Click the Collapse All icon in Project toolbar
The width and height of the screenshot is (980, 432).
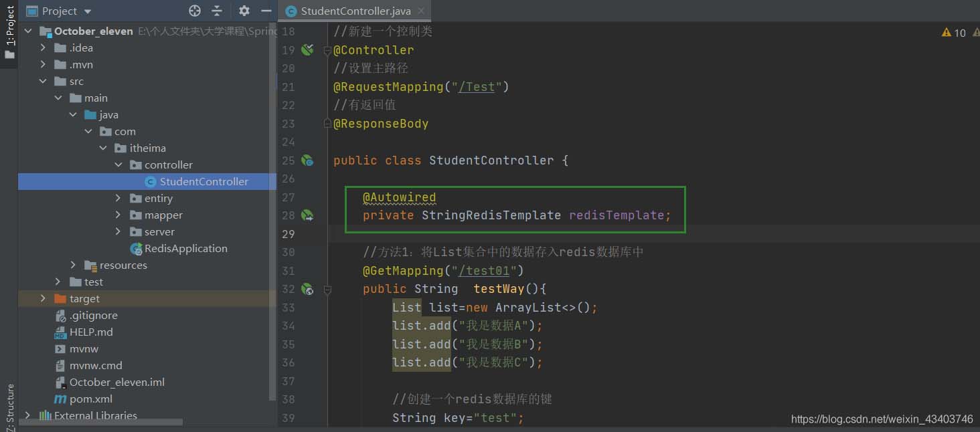(x=218, y=11)
